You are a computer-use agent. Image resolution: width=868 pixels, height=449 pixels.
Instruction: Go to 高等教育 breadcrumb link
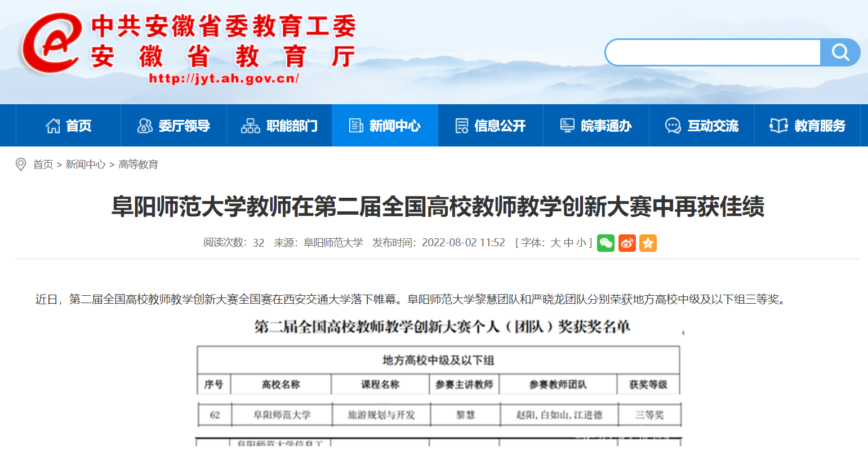point(139,165)
